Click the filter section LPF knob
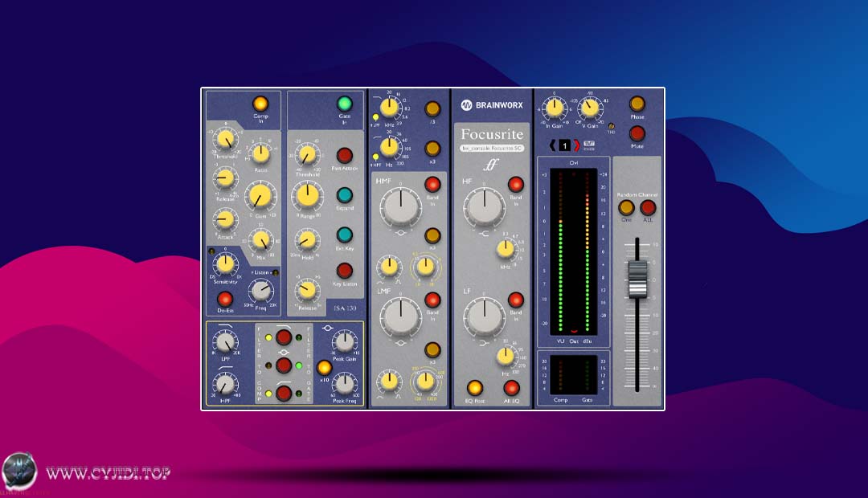This screenshot has height=498, width=868. coord(225,342)
